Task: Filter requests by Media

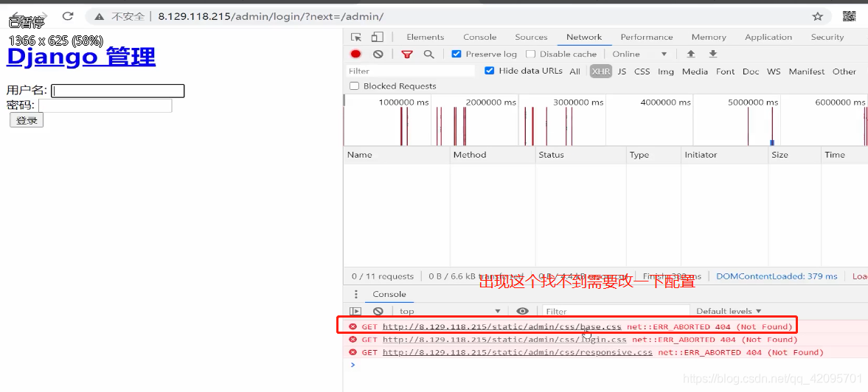Action: click(x=695, y=71)
